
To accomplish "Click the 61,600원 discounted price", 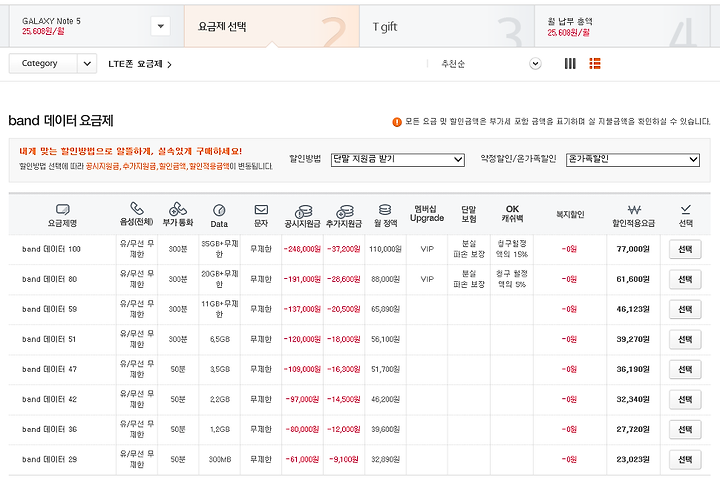I will (633, 279).
